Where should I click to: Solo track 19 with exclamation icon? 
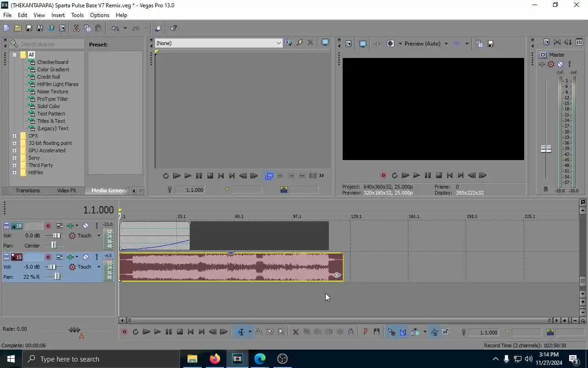point(96,257)
